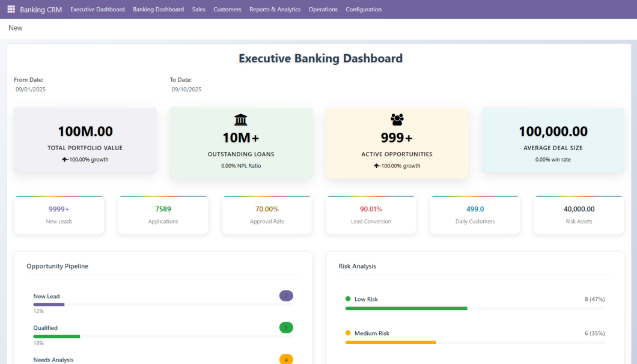637x364 pixels.
Task: Click the New Lead pipeline progress bar
Action: point(163,305)
